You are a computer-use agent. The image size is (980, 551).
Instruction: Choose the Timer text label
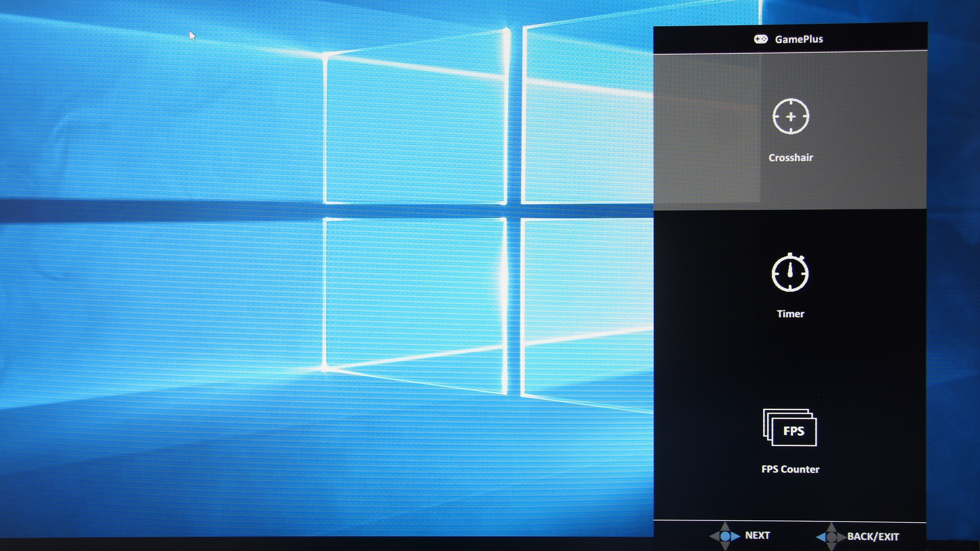click(791, 314)
